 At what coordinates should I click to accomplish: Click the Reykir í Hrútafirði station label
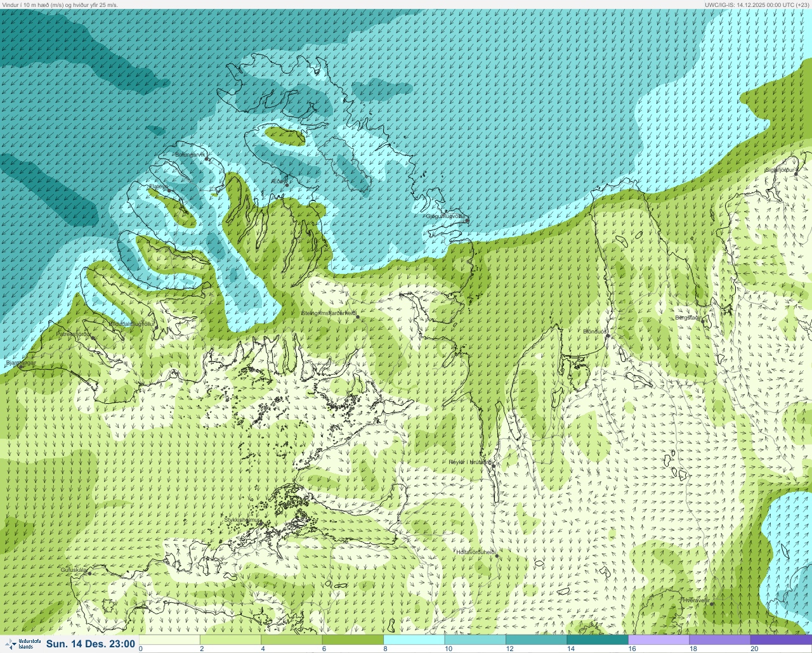[x=470, y=462]
